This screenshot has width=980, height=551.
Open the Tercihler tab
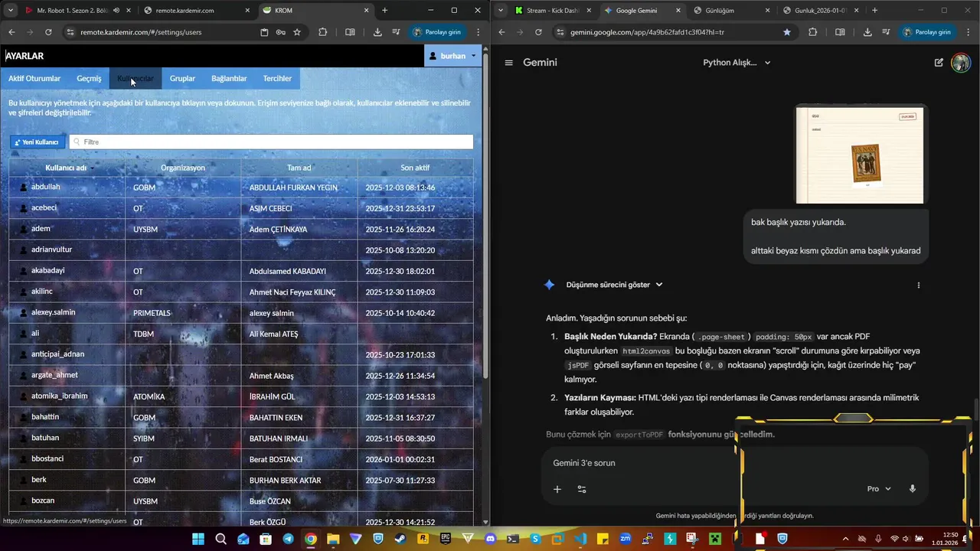point(277,78)
